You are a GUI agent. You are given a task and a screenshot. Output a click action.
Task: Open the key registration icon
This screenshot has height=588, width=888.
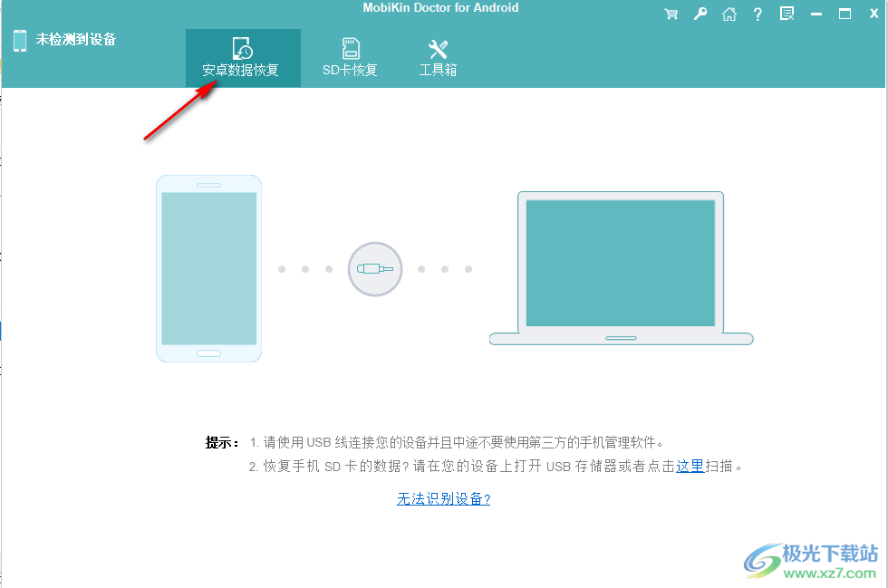(700, 14)
